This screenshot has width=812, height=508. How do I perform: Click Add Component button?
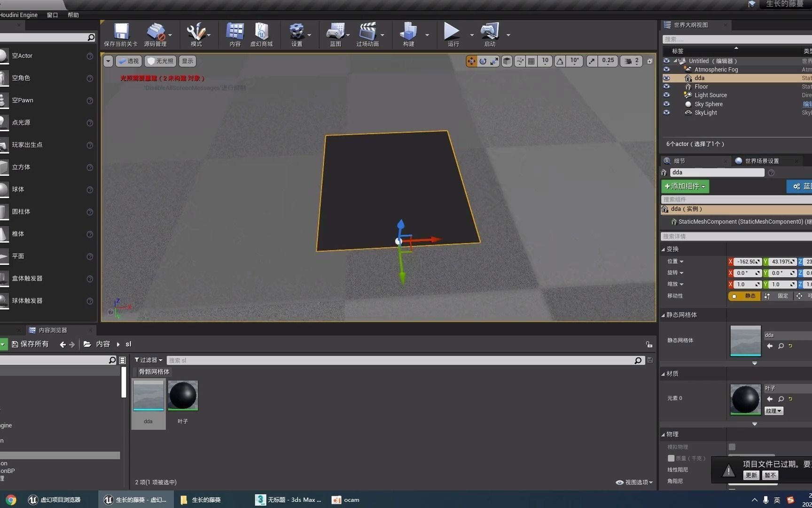pos(685,186)
